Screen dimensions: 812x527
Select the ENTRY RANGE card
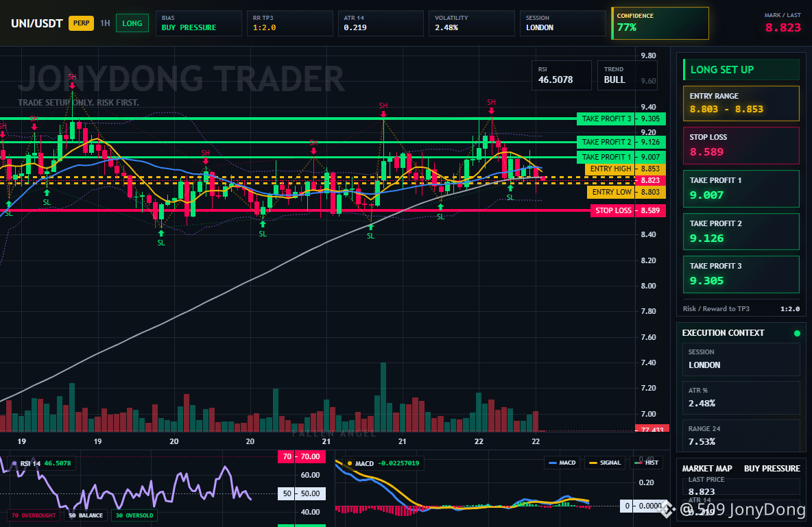pos(741,103)
